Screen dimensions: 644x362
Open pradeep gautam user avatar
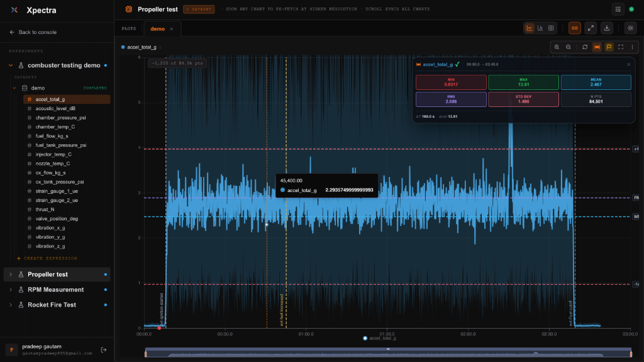click(x=11, y=349)
